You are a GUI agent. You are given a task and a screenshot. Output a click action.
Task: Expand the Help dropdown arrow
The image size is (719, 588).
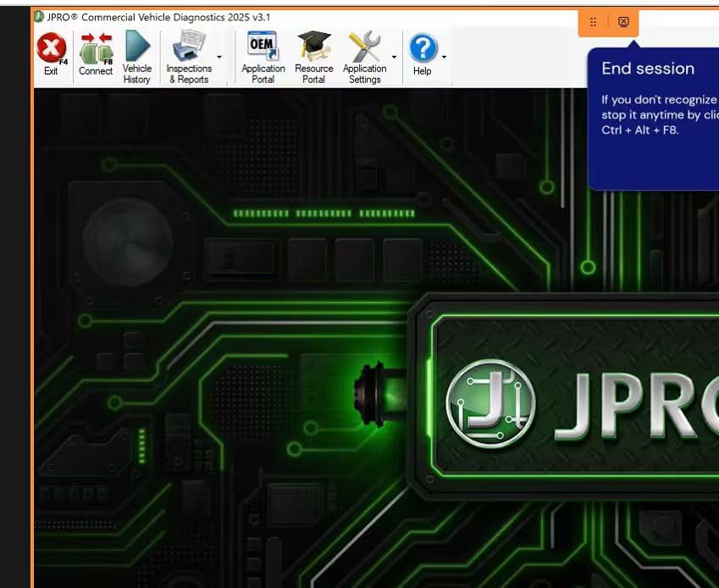(x=444, y=58)
